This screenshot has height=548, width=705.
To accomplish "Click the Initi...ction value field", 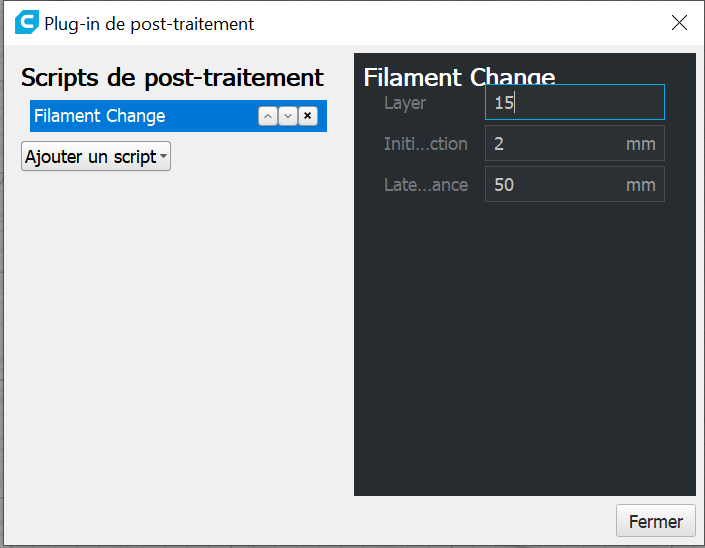I will click(575, 143).
